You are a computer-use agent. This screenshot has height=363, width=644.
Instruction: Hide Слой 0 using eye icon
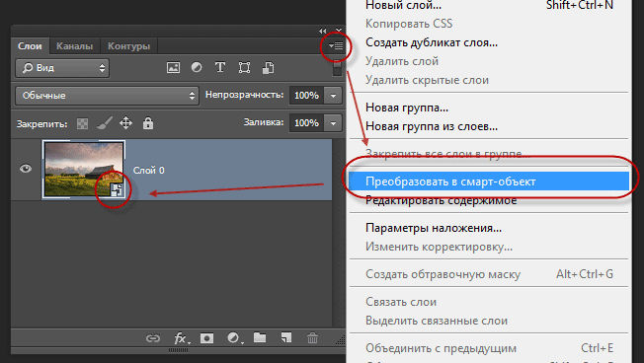point(26,169)
